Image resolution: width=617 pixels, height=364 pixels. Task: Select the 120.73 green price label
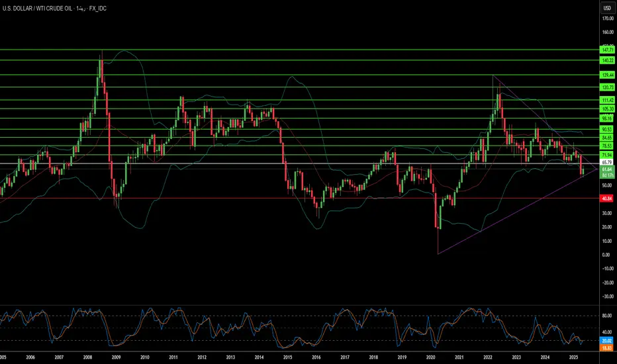point(608,87)
